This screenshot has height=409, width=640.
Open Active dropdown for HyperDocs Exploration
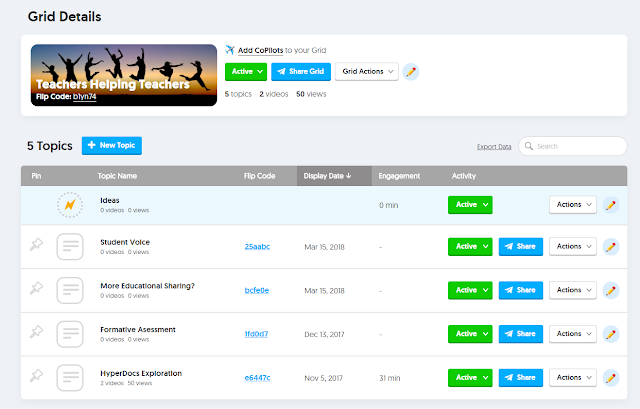pos(470,378)
